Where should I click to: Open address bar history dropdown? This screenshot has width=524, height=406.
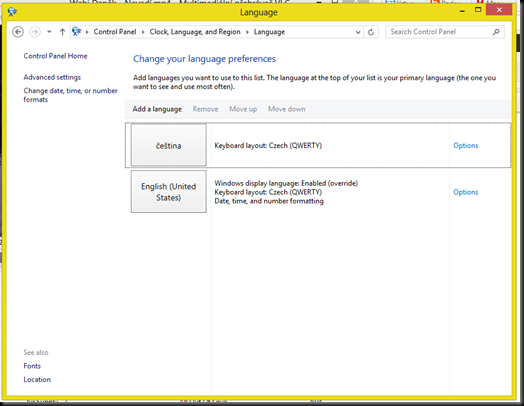[x=358, y=32]
